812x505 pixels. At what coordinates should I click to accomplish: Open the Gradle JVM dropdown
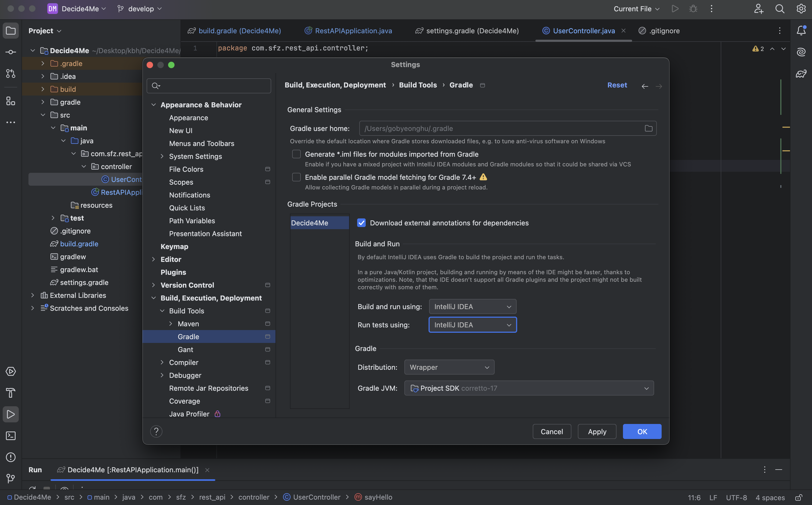click(x=529, y=388)
